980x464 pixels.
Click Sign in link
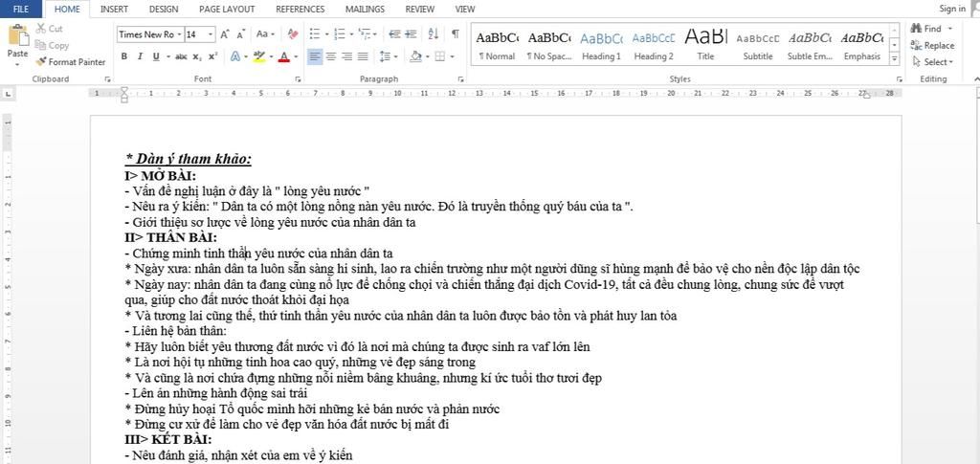pos(952,9)
